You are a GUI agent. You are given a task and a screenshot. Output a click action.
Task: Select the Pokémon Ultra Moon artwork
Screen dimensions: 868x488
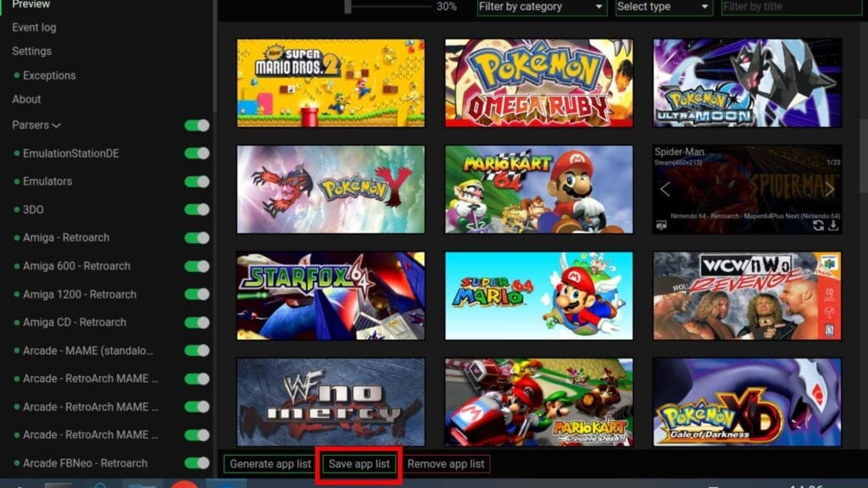pyautogui.click(x=748, y=82)
